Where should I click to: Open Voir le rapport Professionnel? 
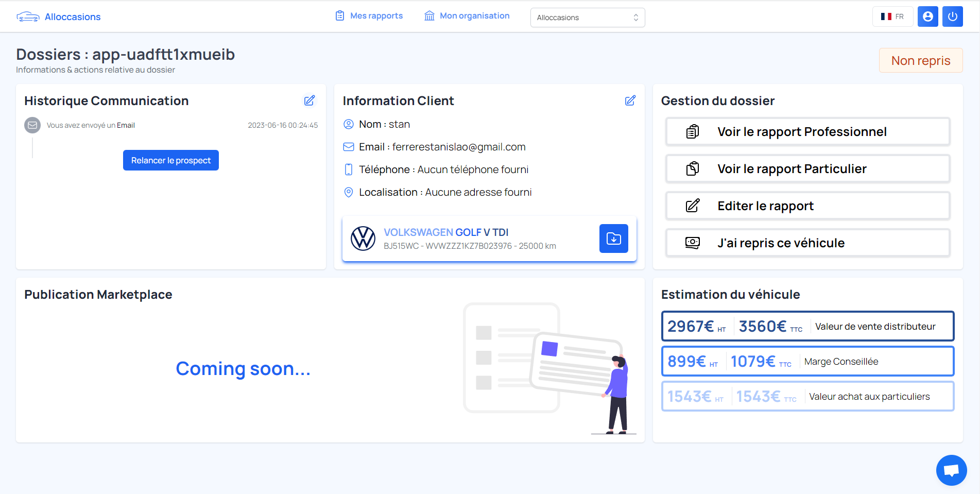coord(807,132)
